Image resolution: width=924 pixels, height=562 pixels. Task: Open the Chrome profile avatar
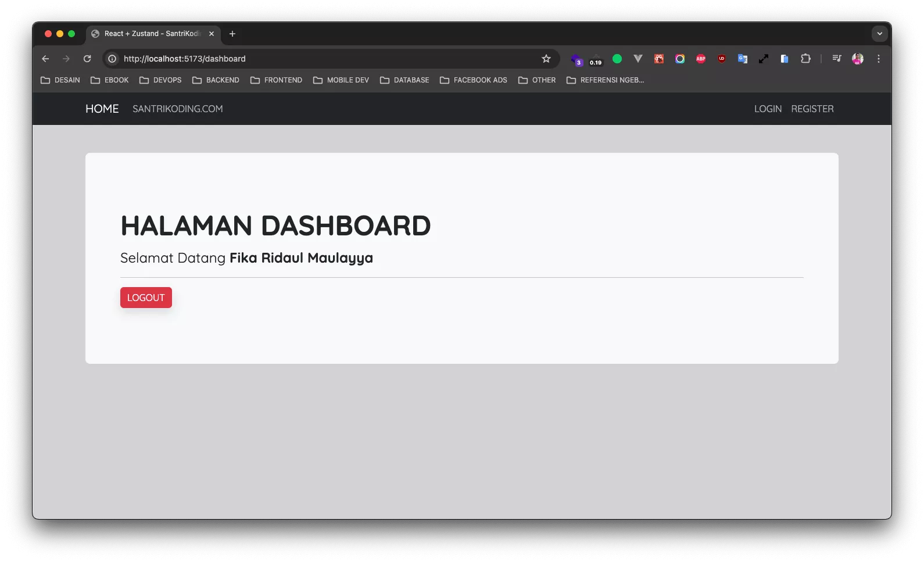pos(858,59)
